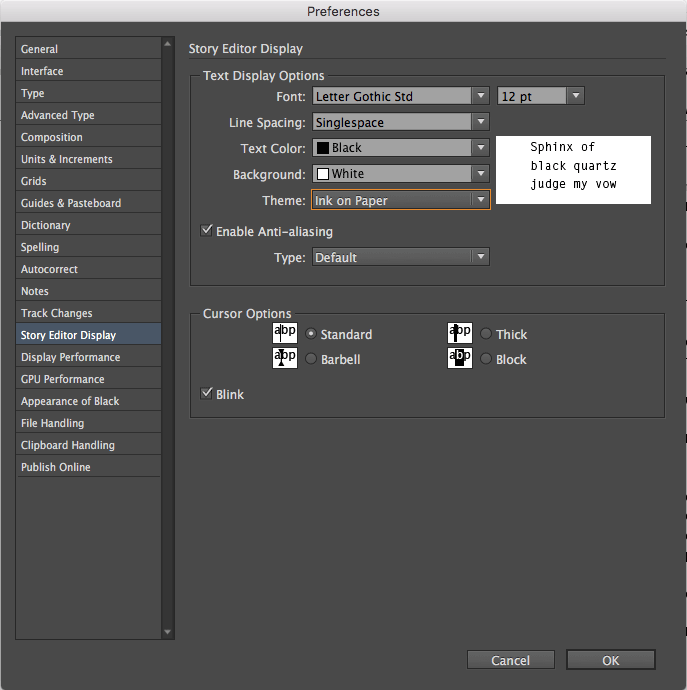The width and height of the screenshot is (687, 690).
Task: Open the GPU Performance category
Action: pos(88,379)
